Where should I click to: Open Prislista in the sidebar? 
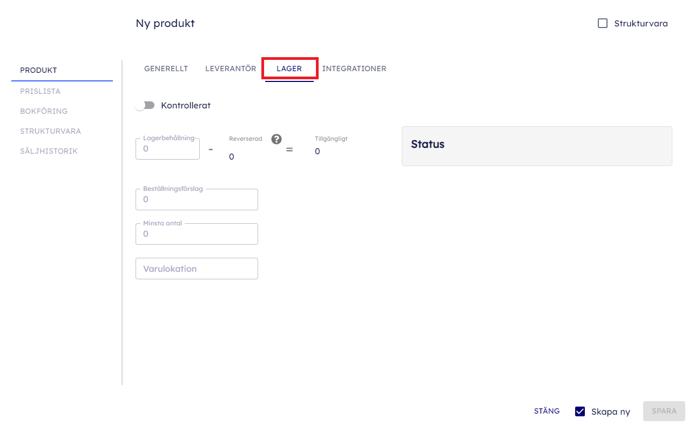click(40, 91)
